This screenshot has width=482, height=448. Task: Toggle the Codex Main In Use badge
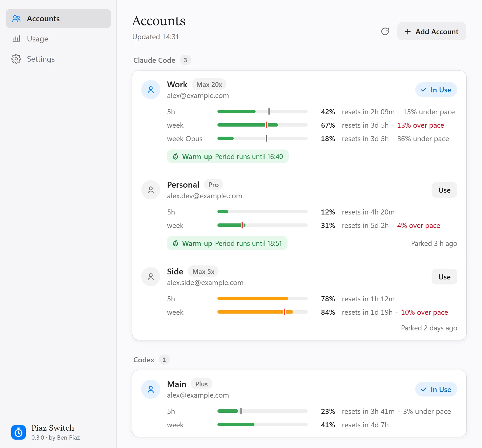click(x=436, y=389)
